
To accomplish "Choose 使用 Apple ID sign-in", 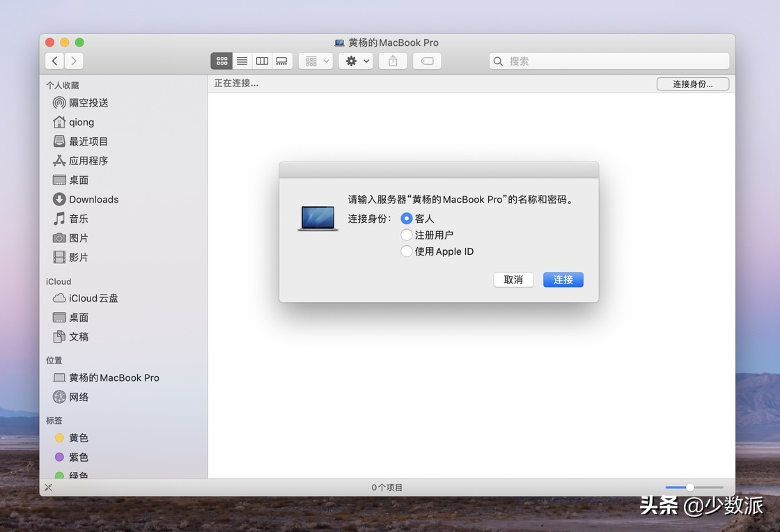I will pyautogui.click(x=406, y=251).
